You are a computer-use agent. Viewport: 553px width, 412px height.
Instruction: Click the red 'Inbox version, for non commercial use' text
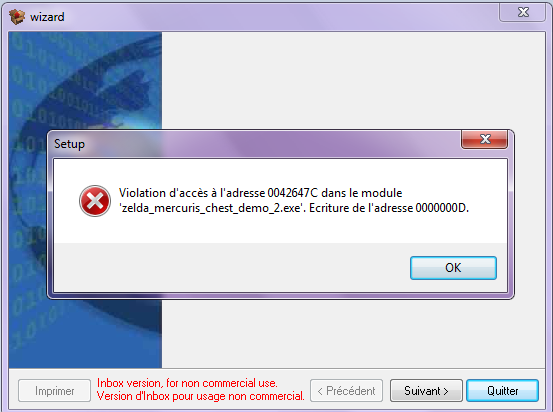click(187, 383)
